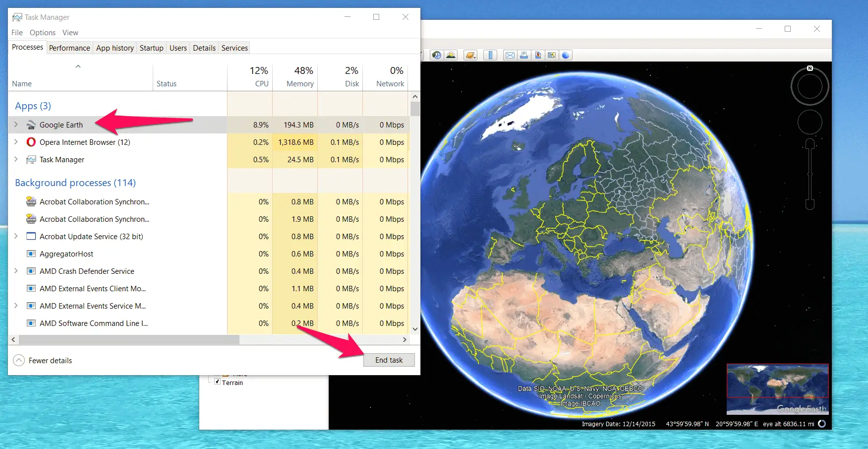Open the File menu in Task Manager
Screen dimensions: 868x449
(x=17, y=33)
